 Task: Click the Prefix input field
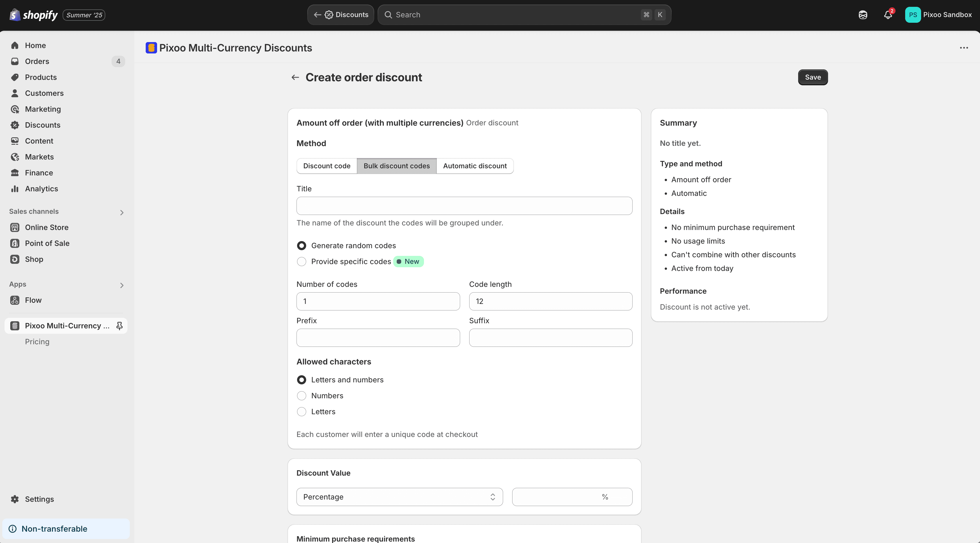(378, 338)
